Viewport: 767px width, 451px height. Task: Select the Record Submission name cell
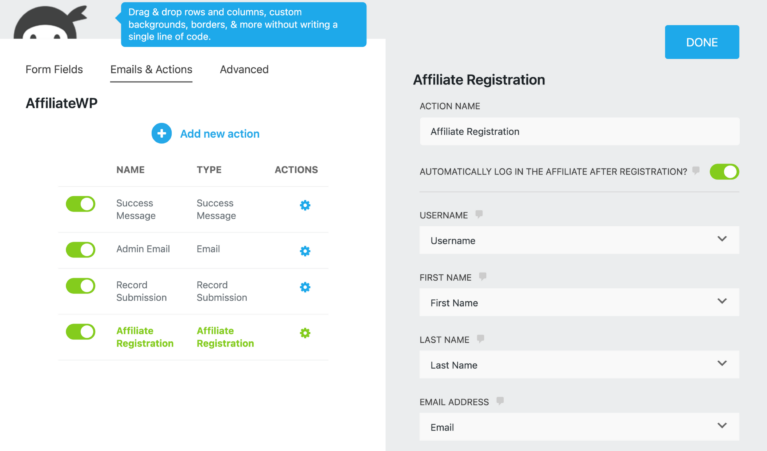141,291
